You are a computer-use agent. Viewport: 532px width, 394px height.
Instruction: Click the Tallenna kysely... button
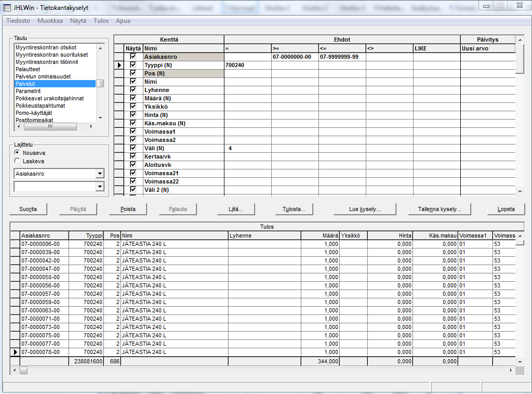440,209
